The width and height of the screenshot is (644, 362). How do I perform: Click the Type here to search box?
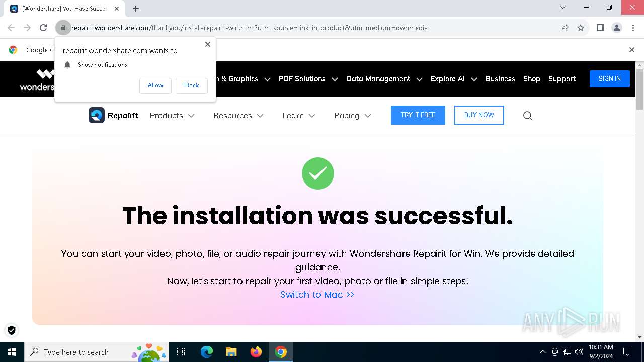(97, 352)
